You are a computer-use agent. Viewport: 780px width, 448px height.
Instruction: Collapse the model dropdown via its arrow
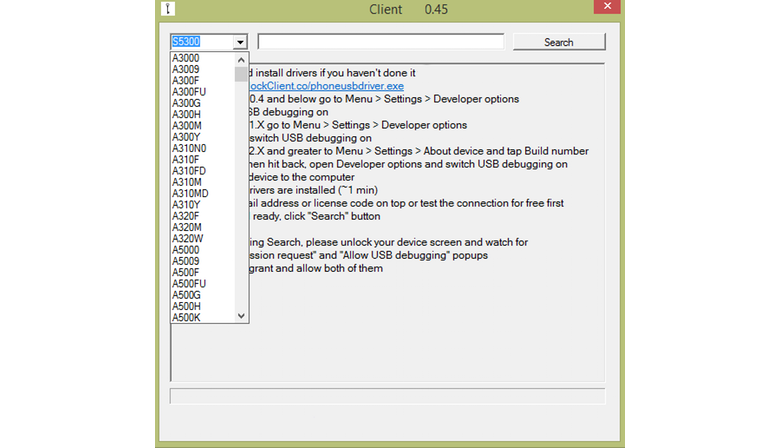click(x=240, y=42)
